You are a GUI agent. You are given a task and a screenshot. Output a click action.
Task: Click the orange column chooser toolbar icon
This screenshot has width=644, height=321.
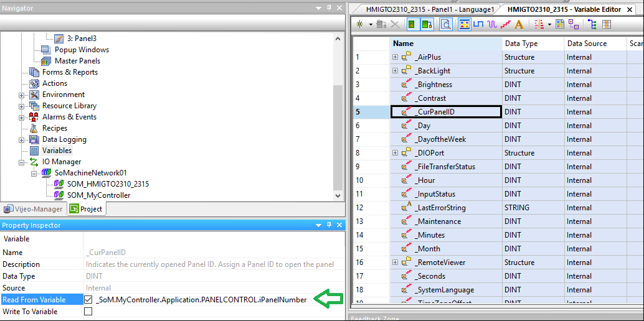coord(607,25)
